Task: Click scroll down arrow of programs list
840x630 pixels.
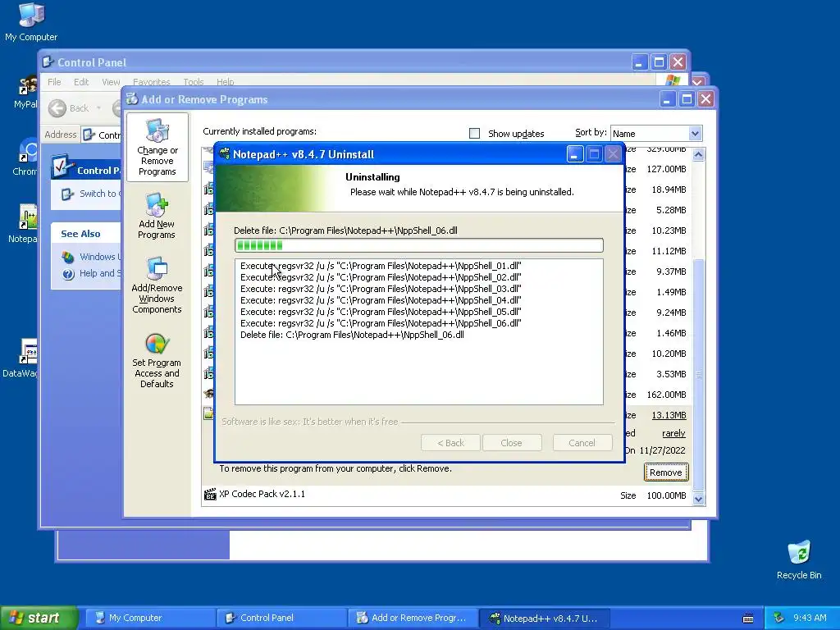Action: pyautogui.click(x=698, y=499)
